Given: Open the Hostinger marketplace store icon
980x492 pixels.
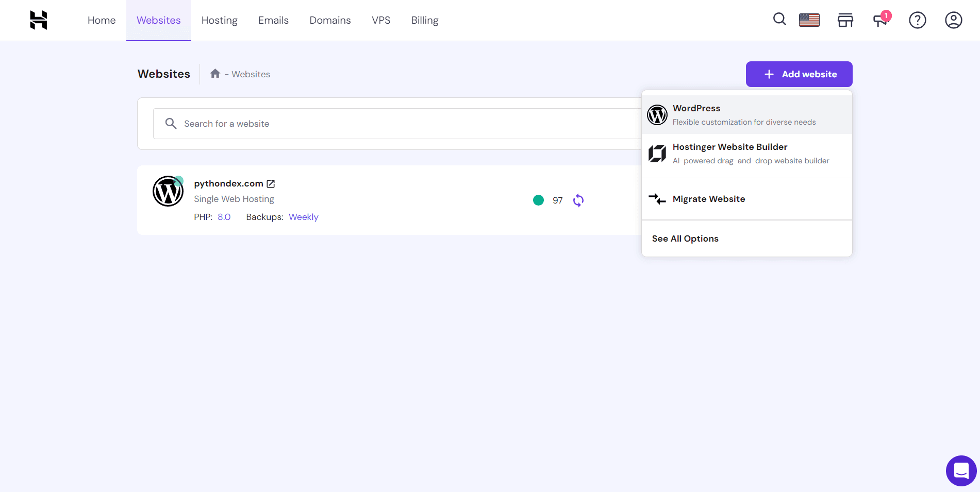Looking at the screenshot, I should click(845, 20).
